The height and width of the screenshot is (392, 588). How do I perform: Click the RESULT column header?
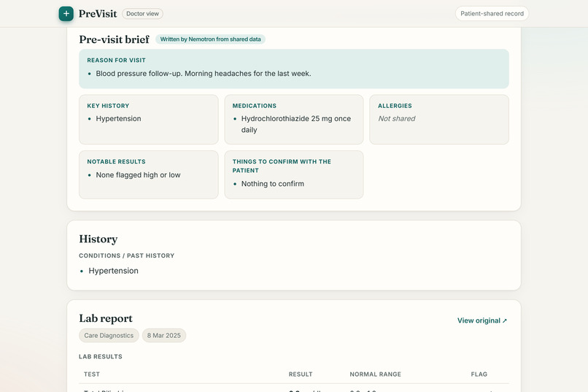point(301,374)
